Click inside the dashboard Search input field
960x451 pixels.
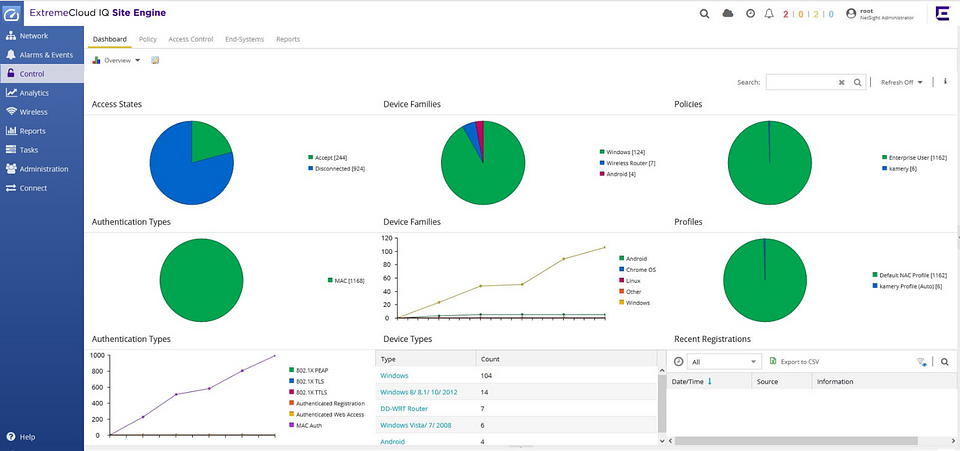pyautogui.click(x=801, y=83)
